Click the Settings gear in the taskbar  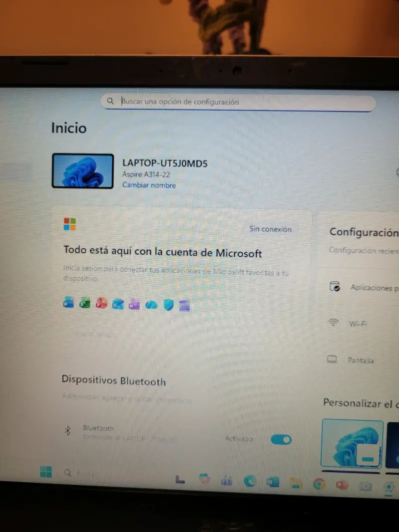tap(389, 487)
